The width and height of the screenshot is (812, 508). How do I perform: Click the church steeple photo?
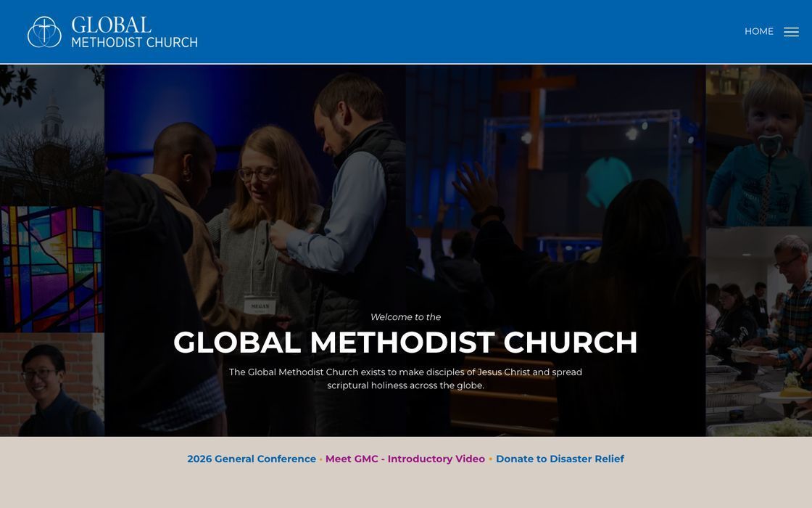pyautogui.click(x=51, y=135)
